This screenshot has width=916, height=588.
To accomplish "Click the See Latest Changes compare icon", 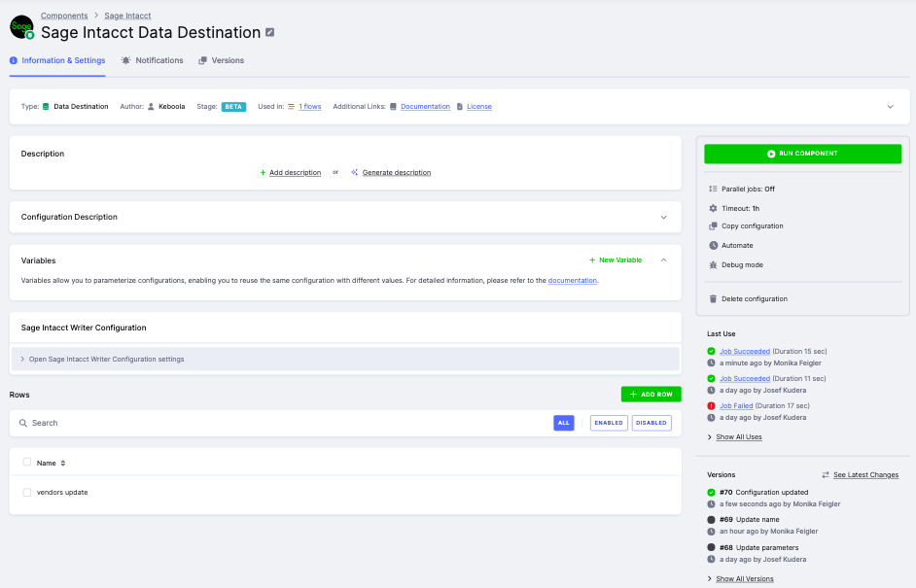I will point(826,475).
